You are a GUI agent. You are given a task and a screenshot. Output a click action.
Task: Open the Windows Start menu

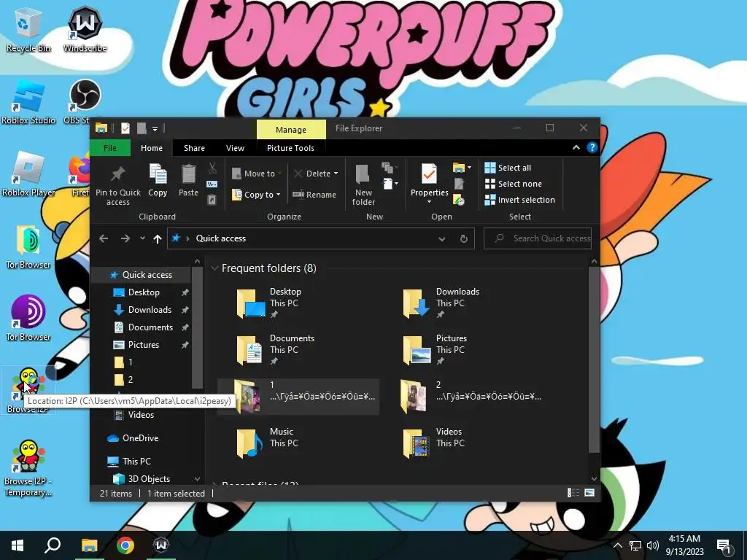[18, 545]
